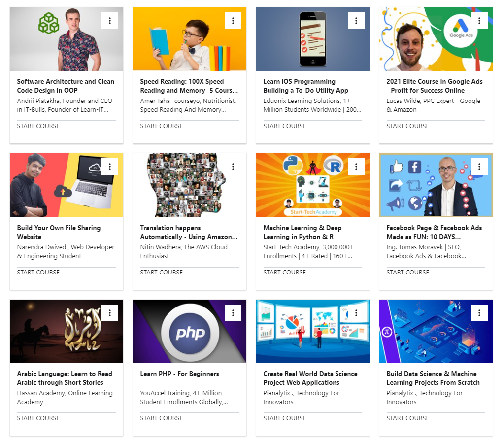
Task: Click START COURSE for Build Data Science & Machine Learning
Action: (407, 418)
